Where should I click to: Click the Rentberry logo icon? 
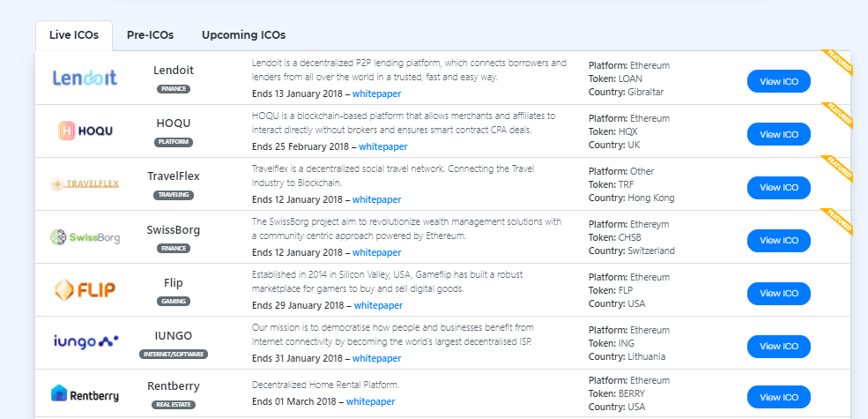pyautogui.click(x=85, y=393)
